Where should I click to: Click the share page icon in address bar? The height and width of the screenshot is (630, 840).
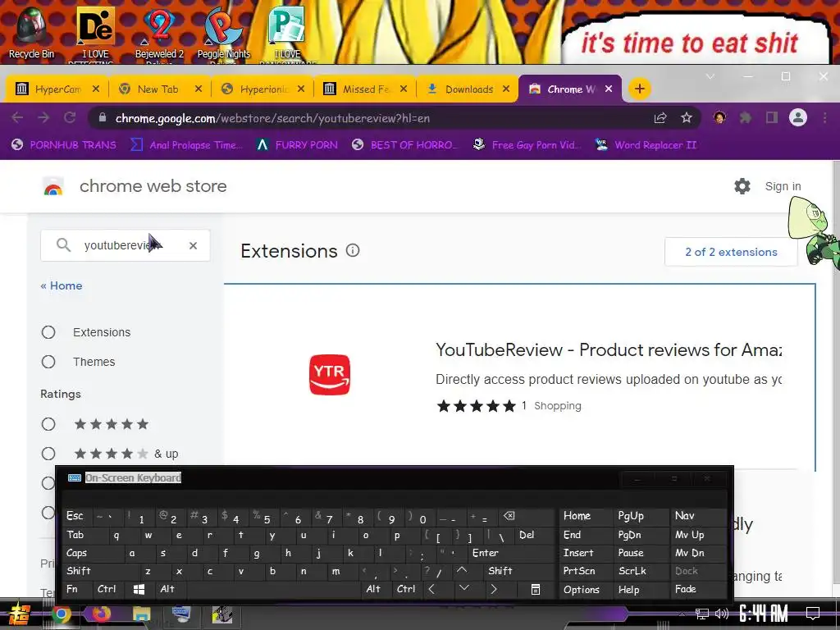click(x=660, y=118)
